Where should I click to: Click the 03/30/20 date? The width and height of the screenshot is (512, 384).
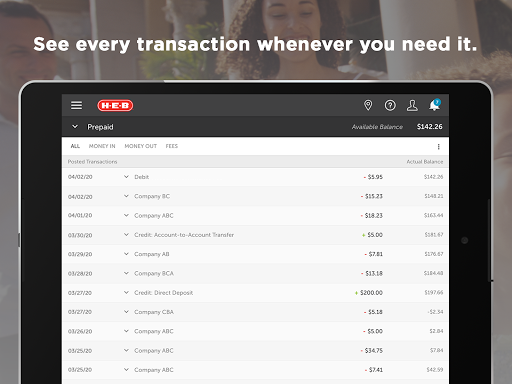point(80,235)
